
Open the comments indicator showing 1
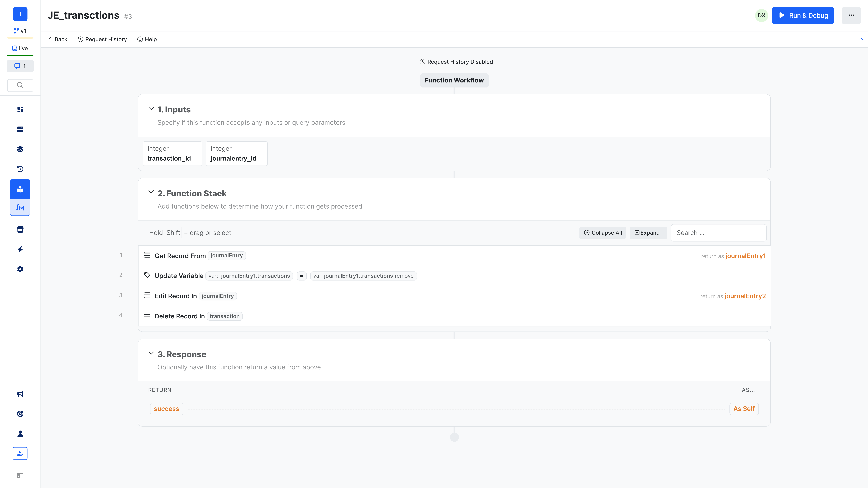click(x=20, y=66)
